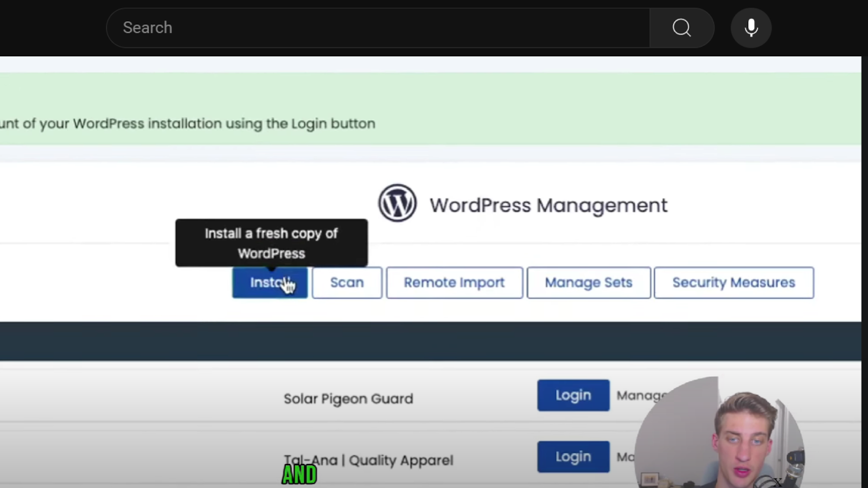868x488 pixels.
Task: Click the presenter webcam thumbnail
Action: pos(720,432)
